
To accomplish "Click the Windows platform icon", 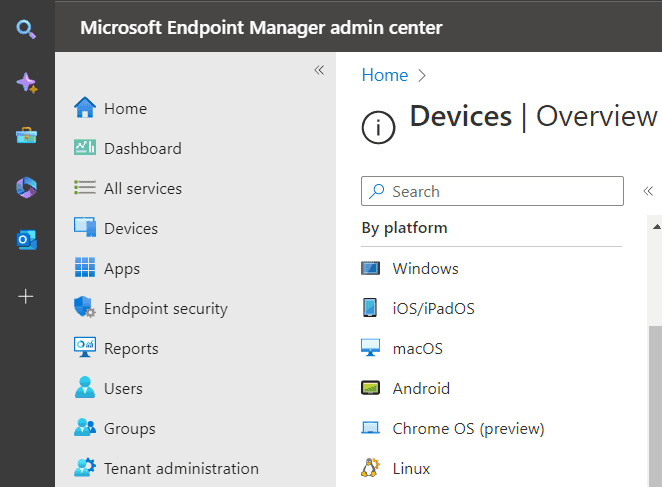I will (x=371, y=268).
